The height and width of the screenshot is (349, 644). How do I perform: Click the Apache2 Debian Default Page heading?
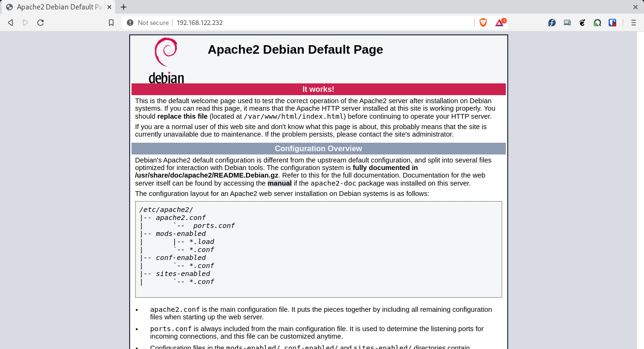point(295,49)
